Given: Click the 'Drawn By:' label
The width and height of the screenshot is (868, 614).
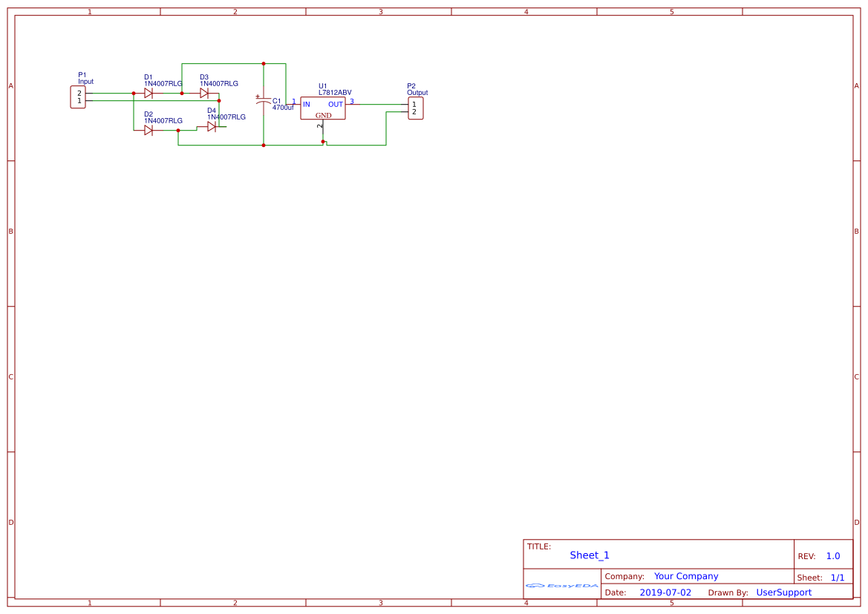Looking at the screenshot, I should [728, 593].
